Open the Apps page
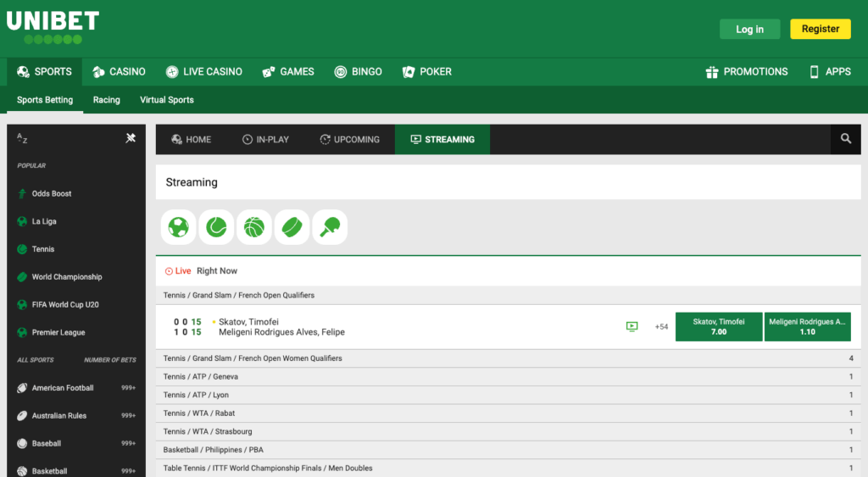Screen dimensions: 868x477 (x=831, y=72)
